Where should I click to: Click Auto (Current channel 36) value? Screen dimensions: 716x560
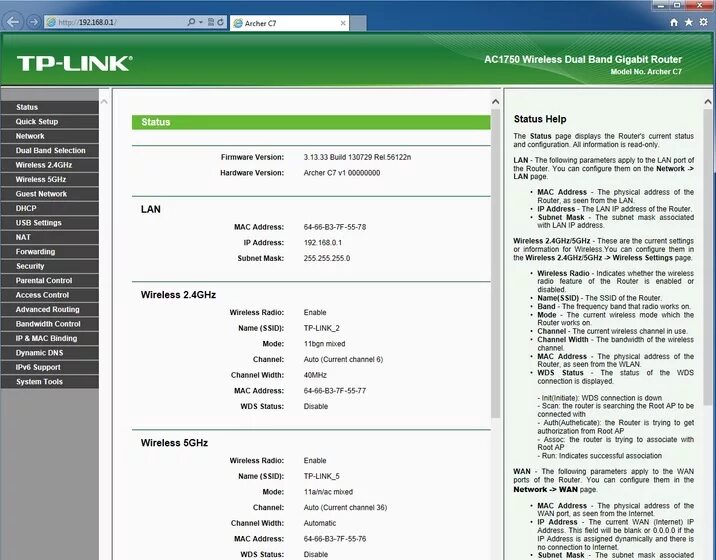[345, 507]
